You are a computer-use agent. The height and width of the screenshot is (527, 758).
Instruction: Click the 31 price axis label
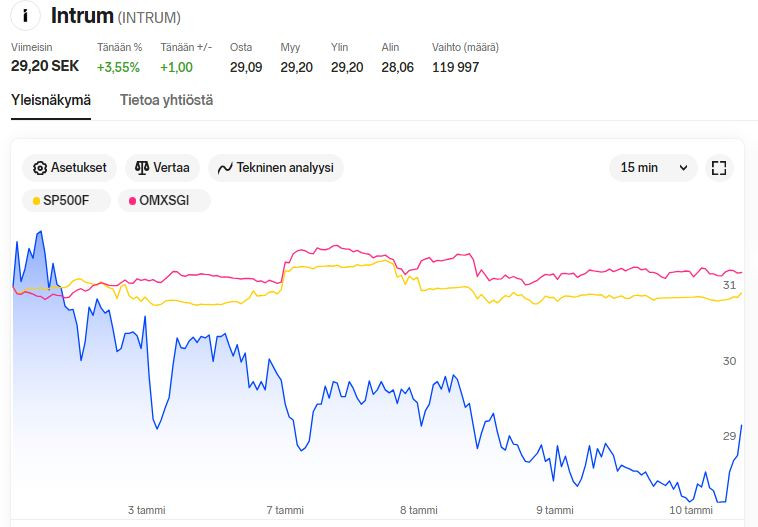pyautogui.click(x=729, y=285)
